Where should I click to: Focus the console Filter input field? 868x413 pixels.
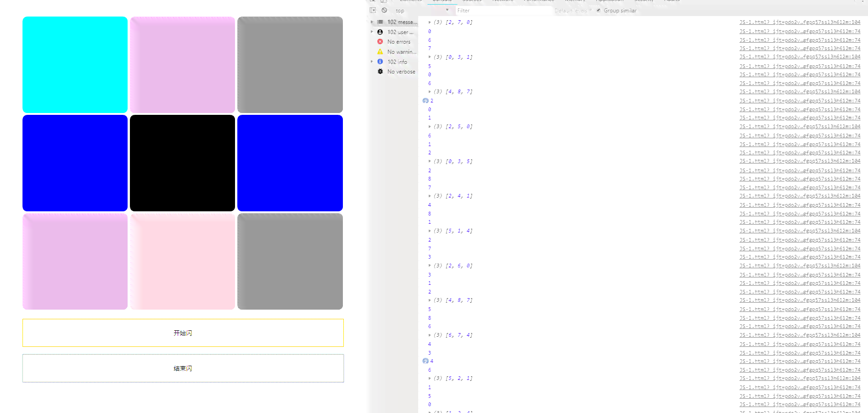pos(504,11)
